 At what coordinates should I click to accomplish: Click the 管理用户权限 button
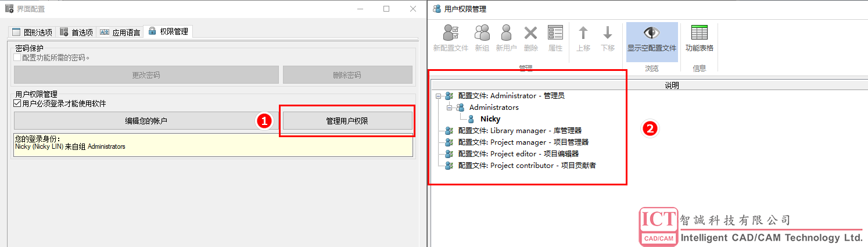tap(347, 121)
